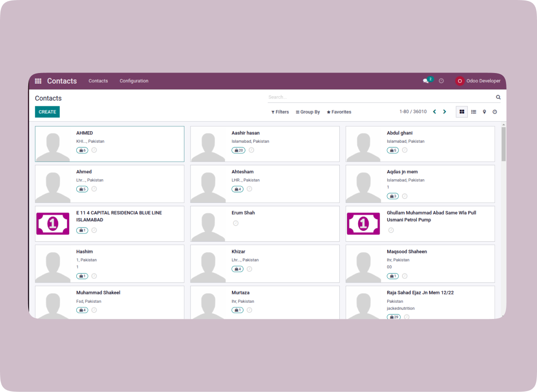The image size is (537, 392).
Task: Open the apps grid menu icon
Action: pos(38,81)
